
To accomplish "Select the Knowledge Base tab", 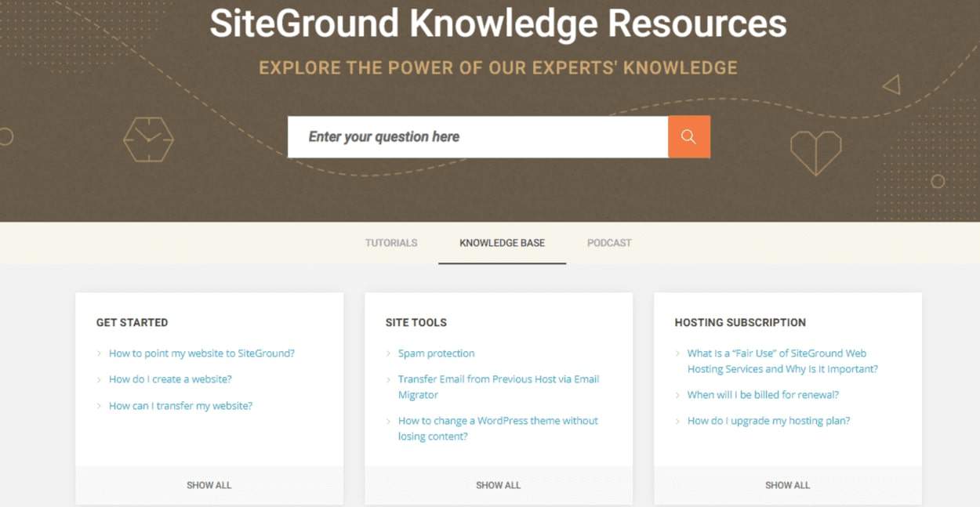I will tap(502, 243).
